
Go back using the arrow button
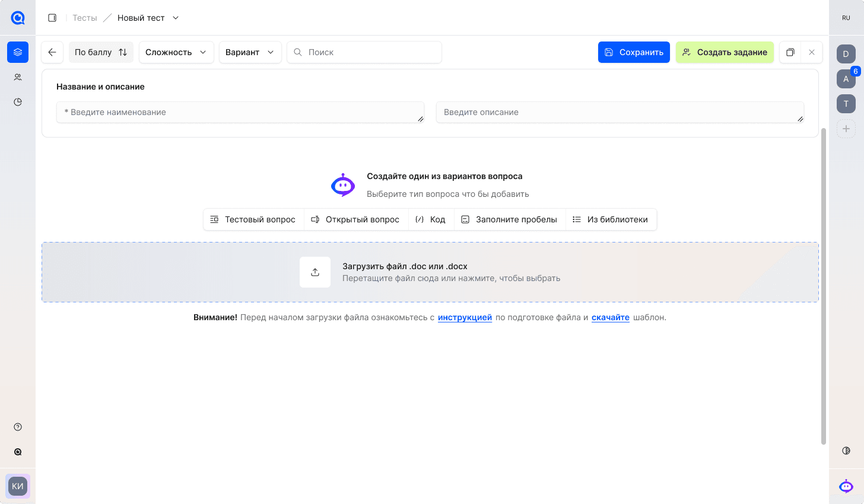click(x=52, y=52)
